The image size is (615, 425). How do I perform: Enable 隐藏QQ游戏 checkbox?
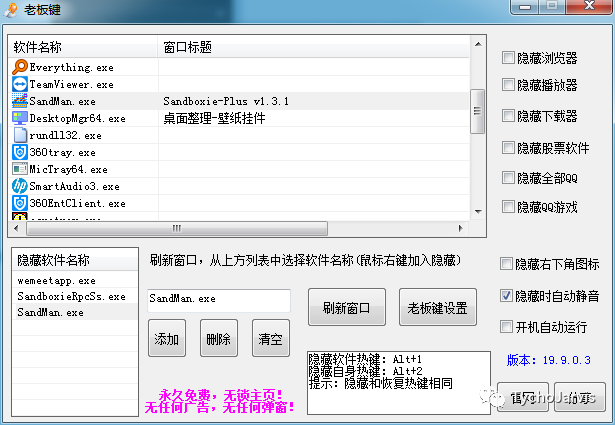[x=508, y=207]
